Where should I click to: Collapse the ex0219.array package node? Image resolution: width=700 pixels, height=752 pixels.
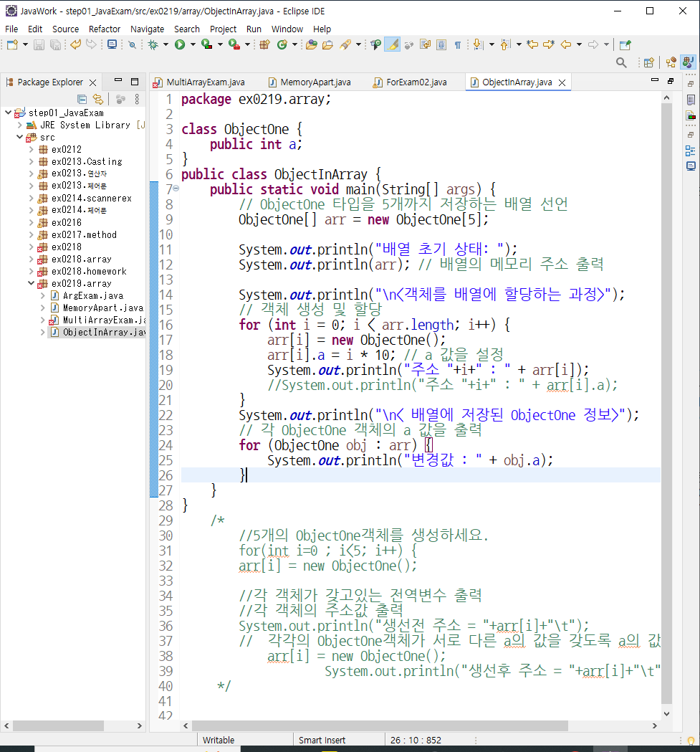(31, 283)
